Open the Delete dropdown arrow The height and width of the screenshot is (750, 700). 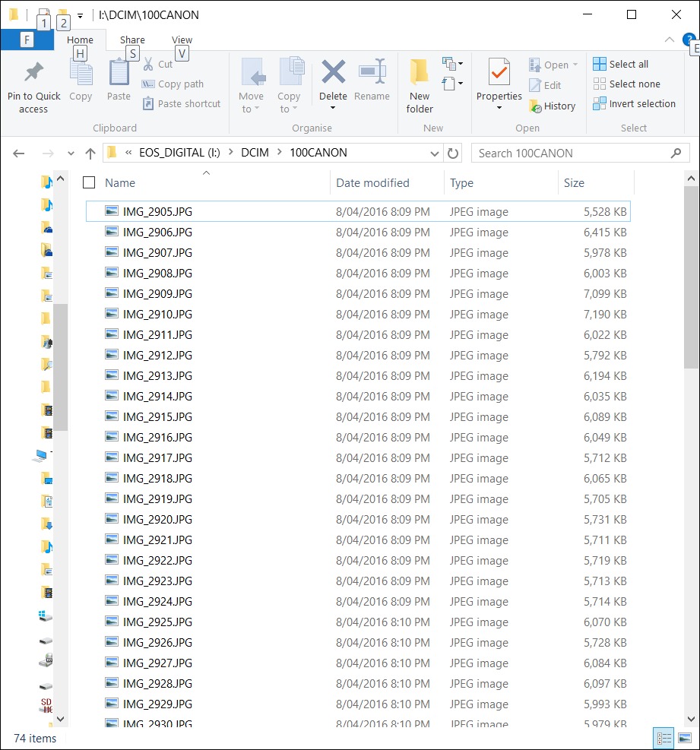pos(333,108)
